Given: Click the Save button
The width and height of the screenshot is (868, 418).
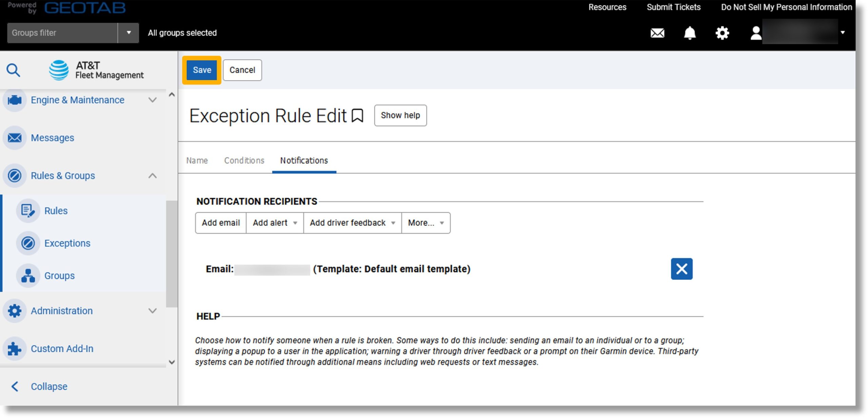Looking at the screenshot, I should click(x=202, y=70).
